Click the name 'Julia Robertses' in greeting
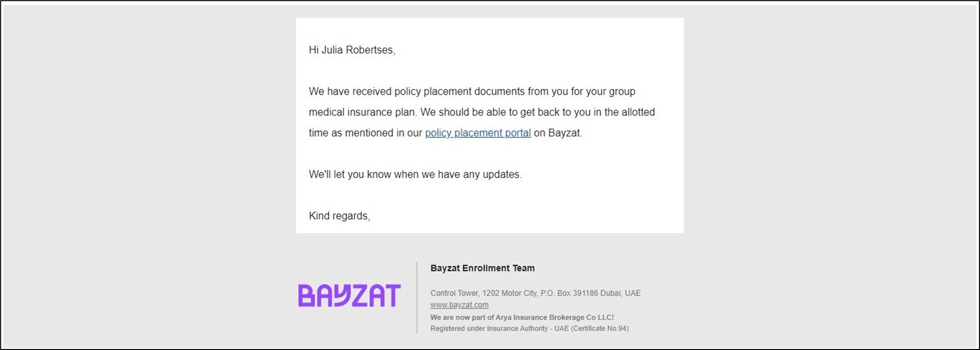The width and height of the screenshot is (980, 350). (357, 50)
